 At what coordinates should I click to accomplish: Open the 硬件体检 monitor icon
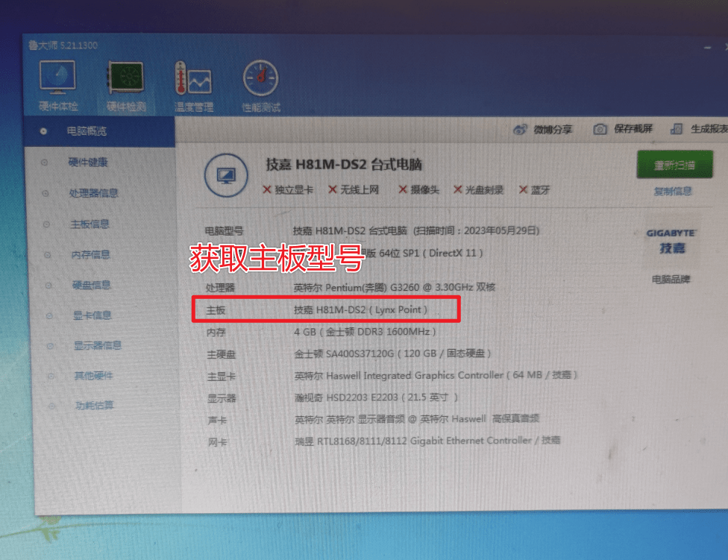pos(57,78)
